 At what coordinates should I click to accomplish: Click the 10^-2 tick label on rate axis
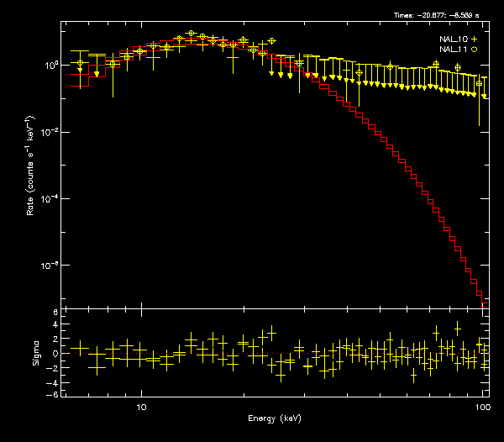coord(51,132)
